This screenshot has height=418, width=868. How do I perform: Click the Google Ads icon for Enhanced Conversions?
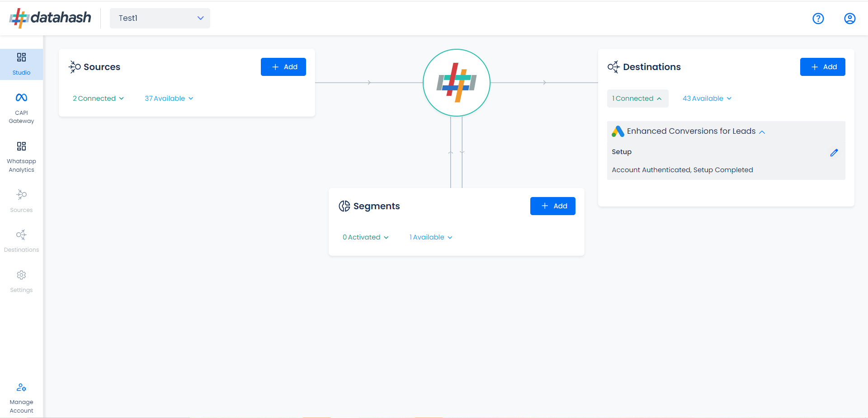[618, 132]
